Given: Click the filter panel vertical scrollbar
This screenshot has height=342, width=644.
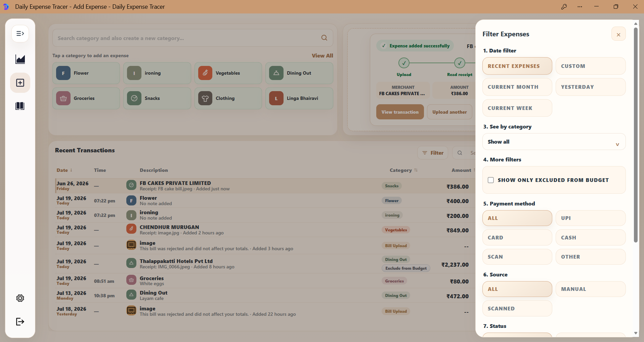Looking at the screenshot, I should tap(636, 135).
